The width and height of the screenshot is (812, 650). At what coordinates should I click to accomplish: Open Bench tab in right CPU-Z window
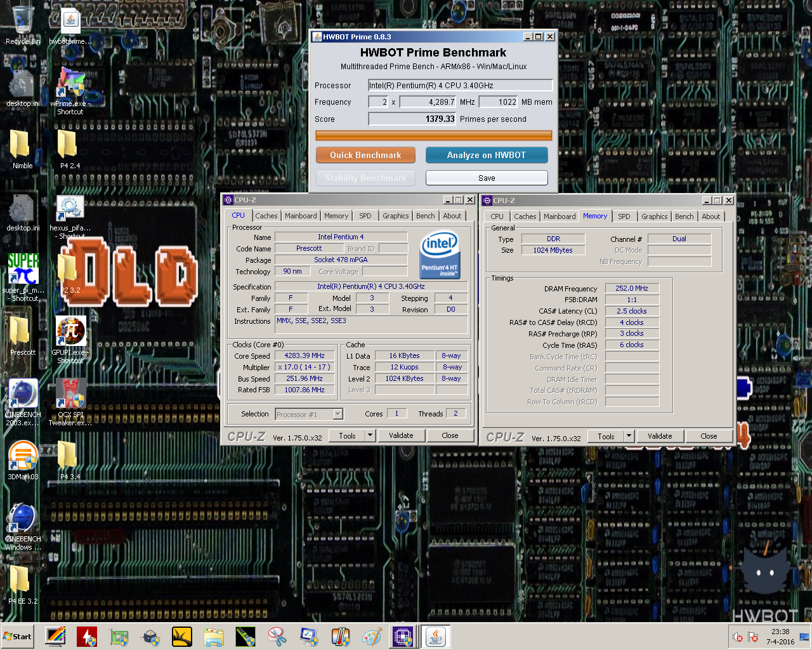coord(684,216)
